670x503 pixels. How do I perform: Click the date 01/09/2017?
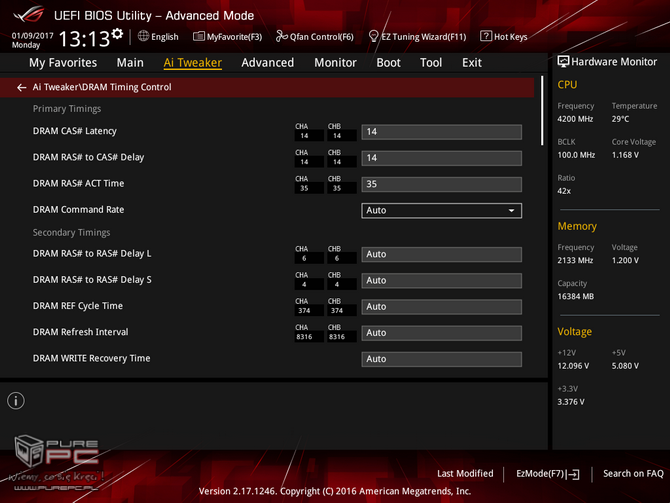coord(32,35)
